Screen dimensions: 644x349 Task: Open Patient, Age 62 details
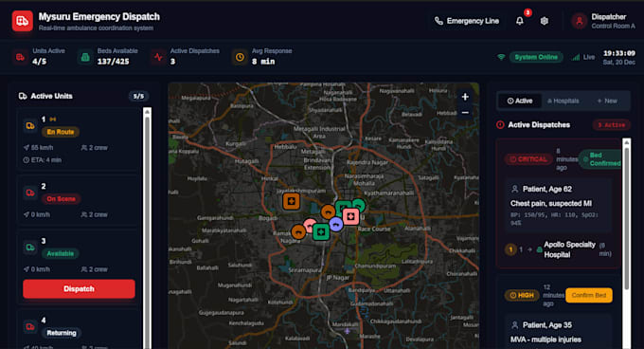point(547,189)
